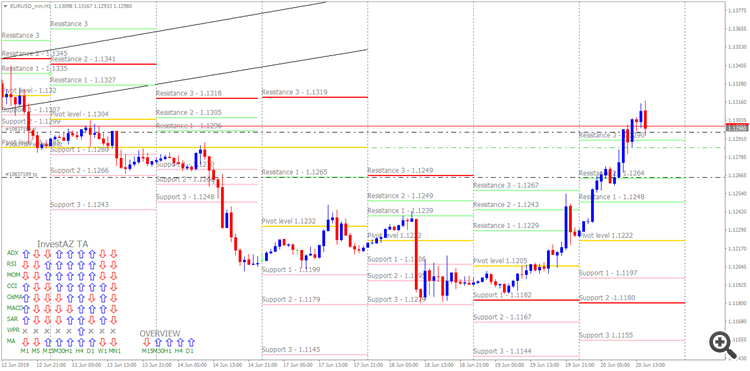Click the 'Support 1 - 1.1182' level label
750x371 pixels.
pos(502,295)
